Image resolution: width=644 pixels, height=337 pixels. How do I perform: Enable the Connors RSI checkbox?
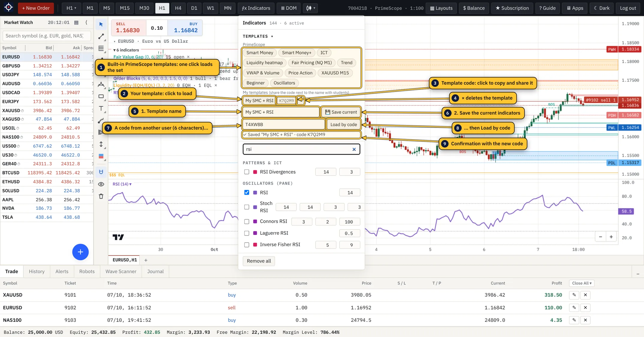click(x=247, y=222)
